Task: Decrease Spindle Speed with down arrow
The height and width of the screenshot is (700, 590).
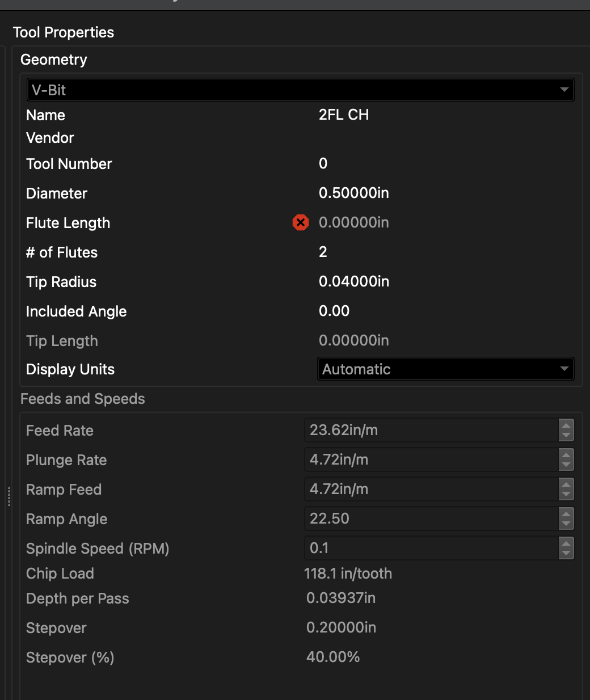Action: click(566, 554)
